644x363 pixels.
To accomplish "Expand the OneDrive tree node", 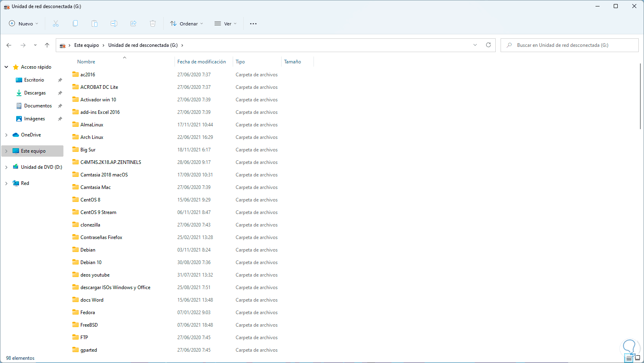I will [6, 135].
